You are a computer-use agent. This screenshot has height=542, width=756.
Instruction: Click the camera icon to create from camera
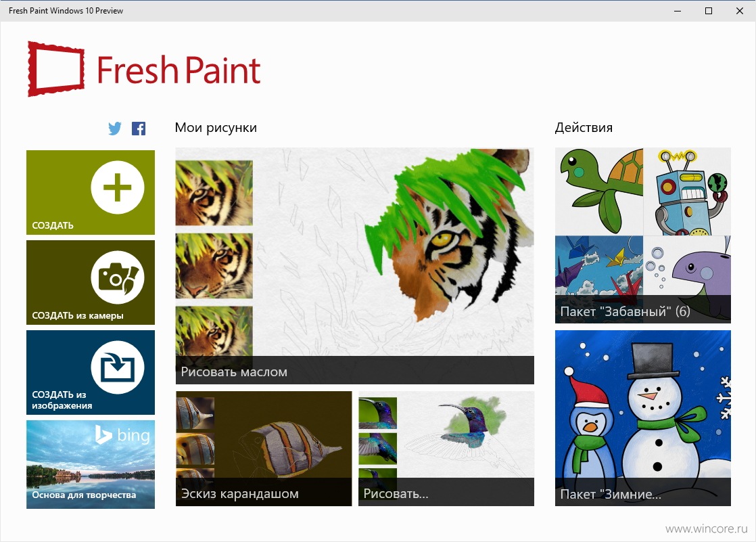[117, 277]
